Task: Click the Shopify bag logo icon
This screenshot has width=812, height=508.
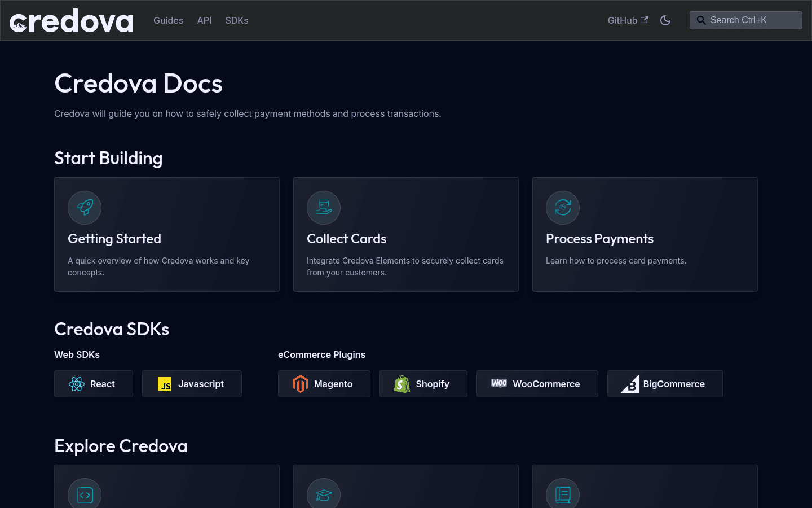Action: click(402, 384)
